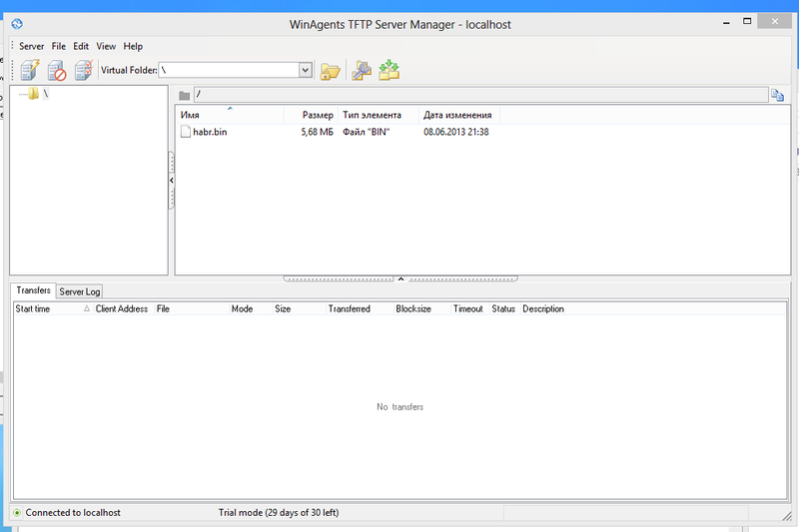Maximize the TFTP Server Manager window
This screenshot has height=532, width=799.
click(x=747, y=21)
